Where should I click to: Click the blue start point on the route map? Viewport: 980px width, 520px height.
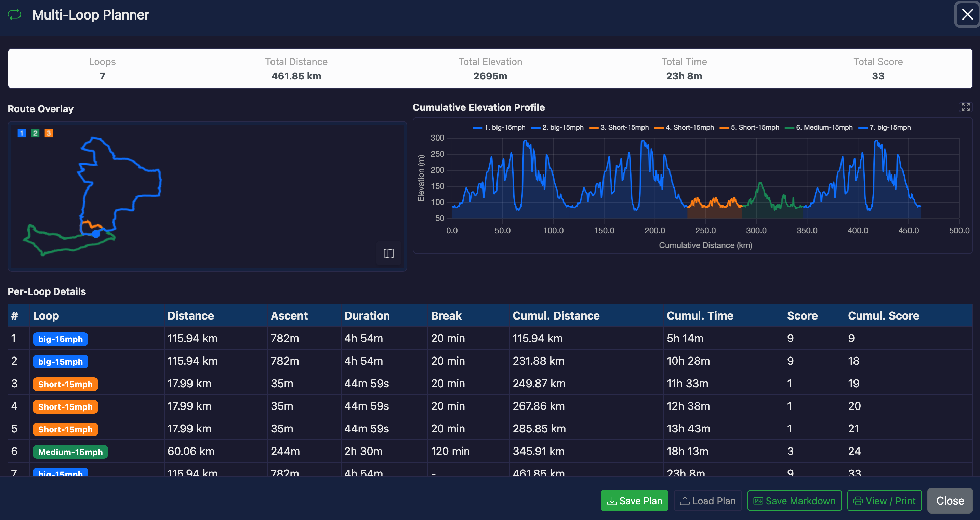[x=96, y=234]
